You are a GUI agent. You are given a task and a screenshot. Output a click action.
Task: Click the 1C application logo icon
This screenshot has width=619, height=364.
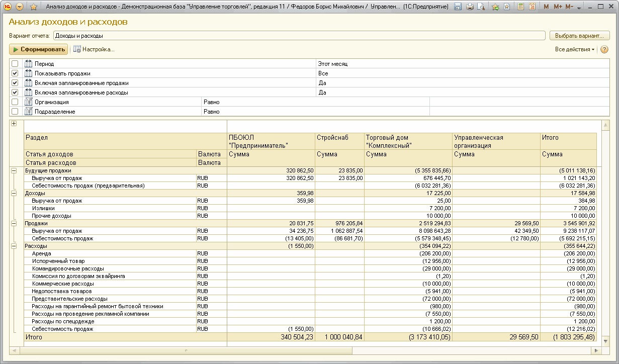click(x=8, y=7)
